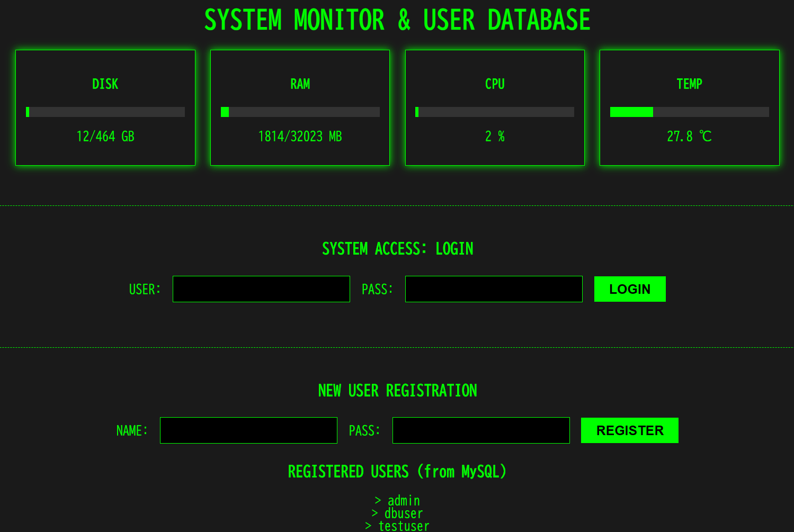Click the 27.8 ℃ temperature reading
Image resolution: width=794 pixels, height=532 pixels.
click(x=689, y=137)
